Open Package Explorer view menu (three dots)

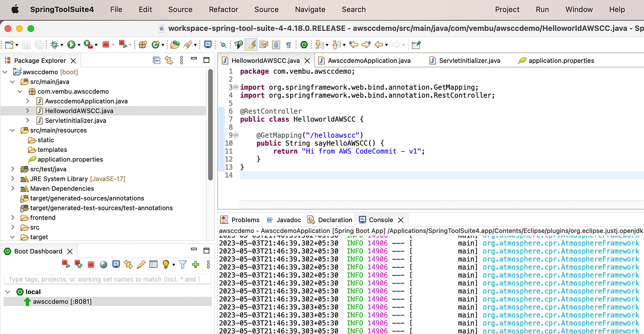(182, 60)
